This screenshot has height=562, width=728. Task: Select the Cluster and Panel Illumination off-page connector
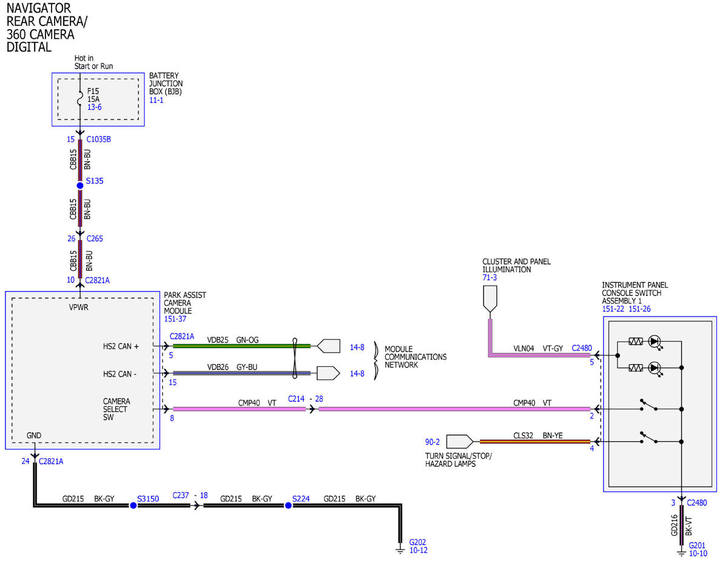[489, 299]
